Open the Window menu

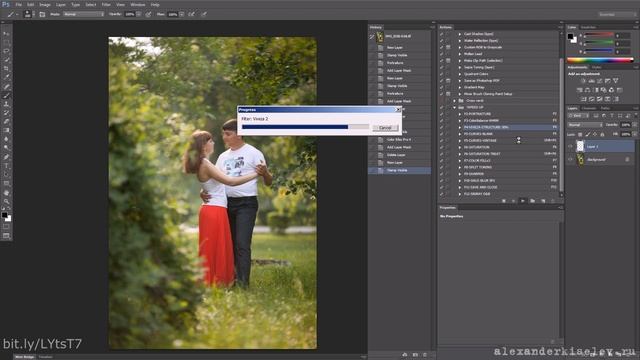click(138, 4)
